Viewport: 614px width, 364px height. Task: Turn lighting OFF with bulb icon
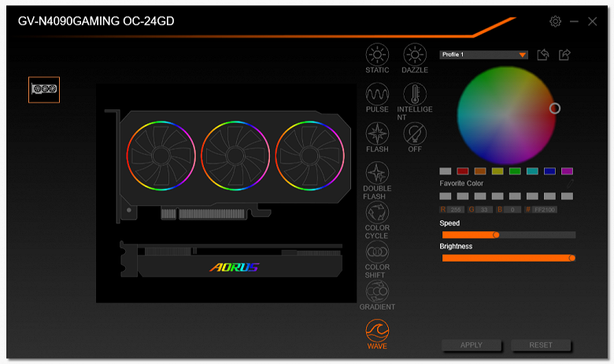[x=415, y=138]
